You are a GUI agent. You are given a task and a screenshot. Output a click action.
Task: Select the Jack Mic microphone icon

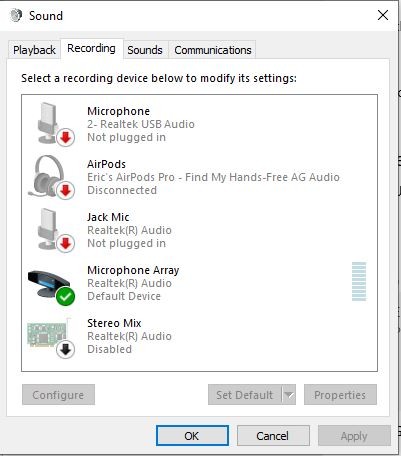[52, 230]
